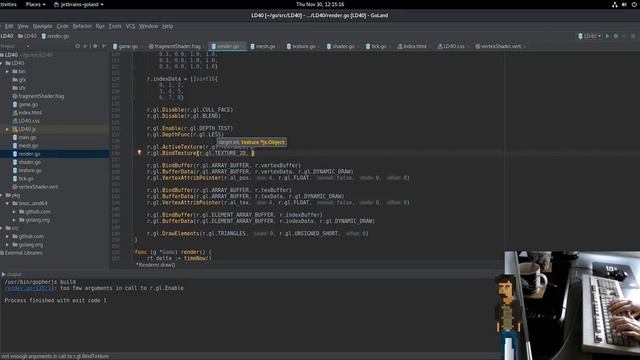Click the LD40 folder breadcrumb
The width and height of the screenshot is (640, 360).
(27, 36)
